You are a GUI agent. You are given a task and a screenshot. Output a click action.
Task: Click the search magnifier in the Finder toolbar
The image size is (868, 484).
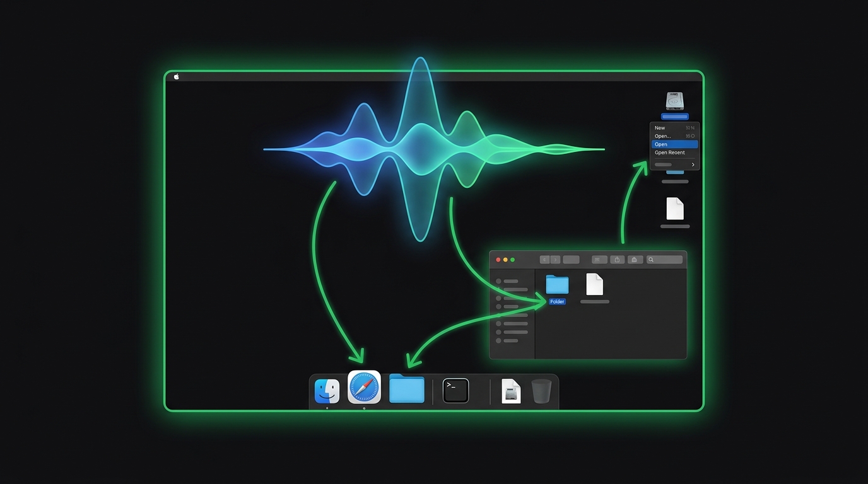(651, 259)
